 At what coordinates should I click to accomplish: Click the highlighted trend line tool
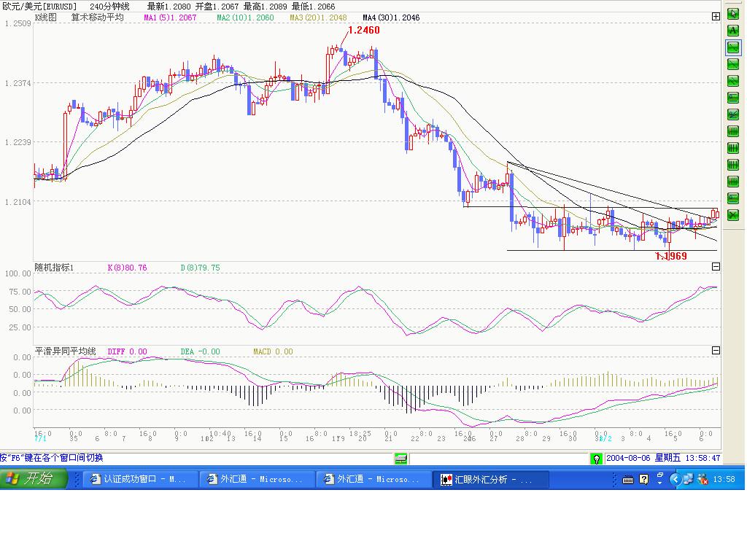(732, 47)
